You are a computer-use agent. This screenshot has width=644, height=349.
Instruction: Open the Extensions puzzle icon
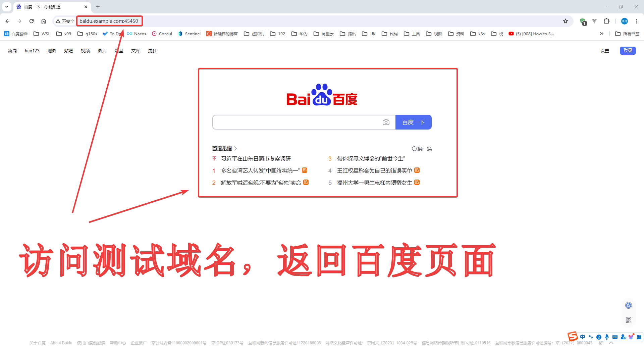click(x=606, y=21)
